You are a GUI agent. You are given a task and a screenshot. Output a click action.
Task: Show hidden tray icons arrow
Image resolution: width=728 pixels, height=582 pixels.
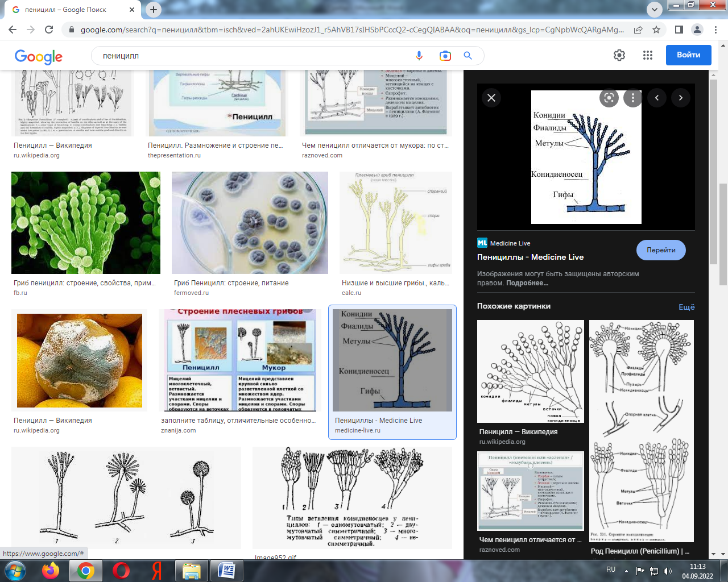[626, 571]
